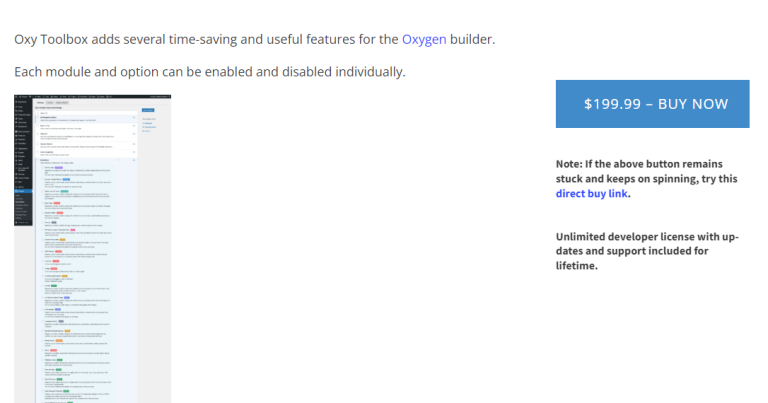The image size is (768, 403).
Task: Click the $199.99 – Buy Now button
Action: click(652, 104)
